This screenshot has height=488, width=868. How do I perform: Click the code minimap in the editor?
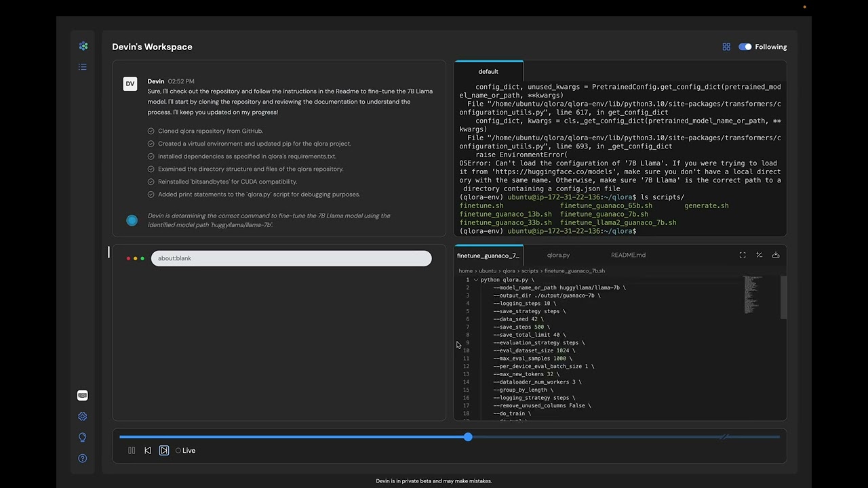[x=752, y=295]
